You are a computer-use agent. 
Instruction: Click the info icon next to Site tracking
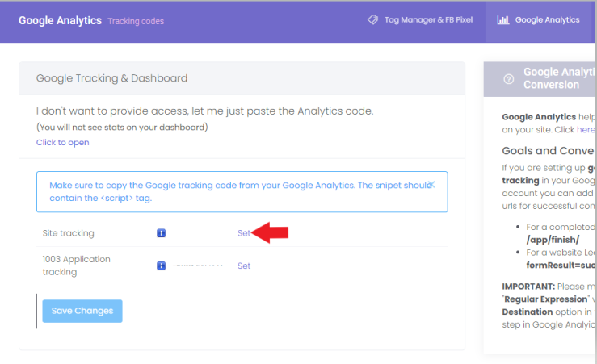point(161,233)
